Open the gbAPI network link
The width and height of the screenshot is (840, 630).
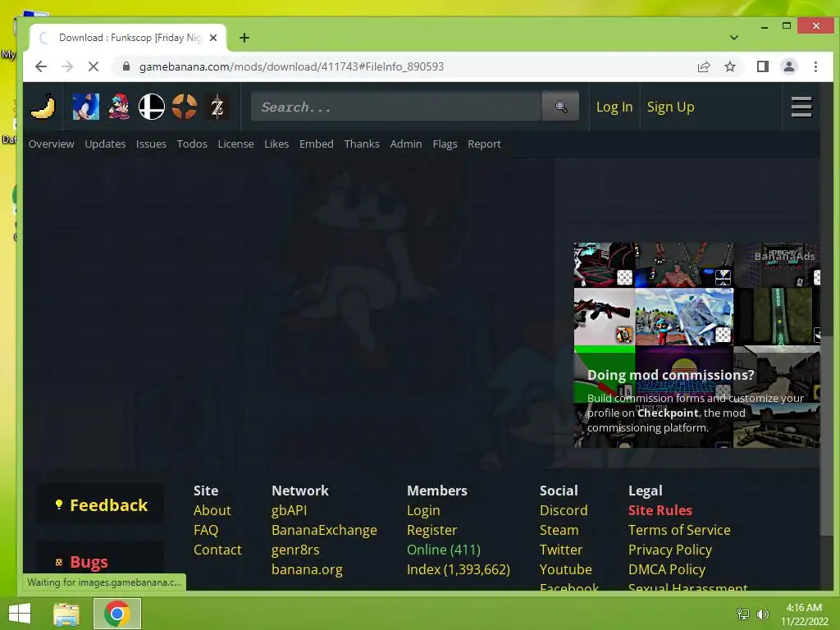click(290, 510)
